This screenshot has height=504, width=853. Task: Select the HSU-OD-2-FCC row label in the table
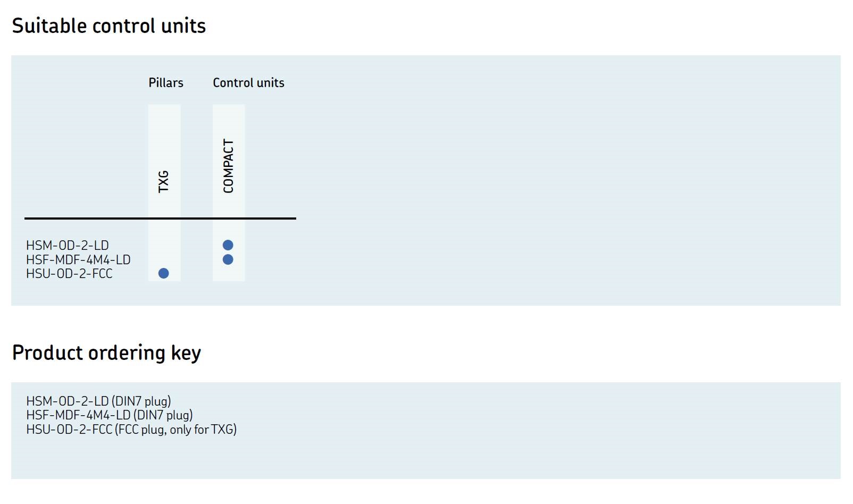(x=69, y=274)
